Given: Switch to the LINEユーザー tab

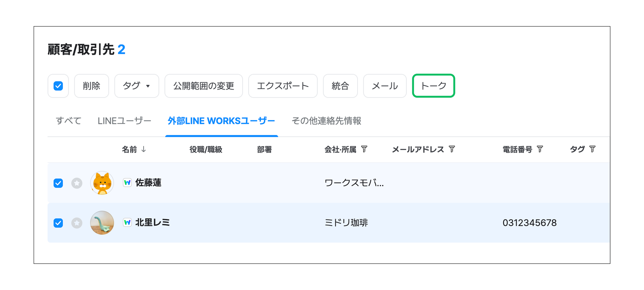Looking at the screenshot, I should pyautogui.click(x=124, y=121).
